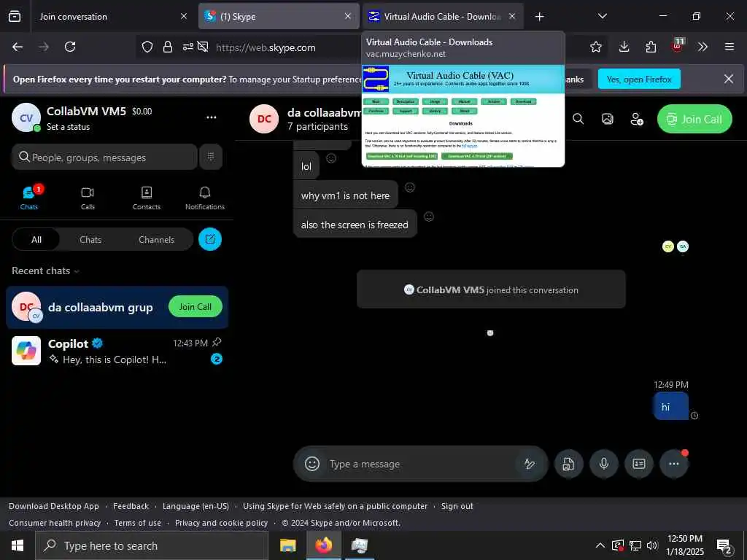Screen dimensions: 747x560
Task: Bookmark this page with star icon
Action: [x=595, y=47]
